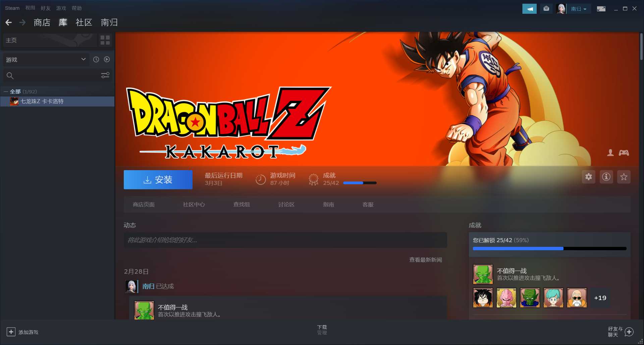The width and height of the screenshot is (644, 345).
Task: Open the 商店页面 link
Action: (144, 204)
